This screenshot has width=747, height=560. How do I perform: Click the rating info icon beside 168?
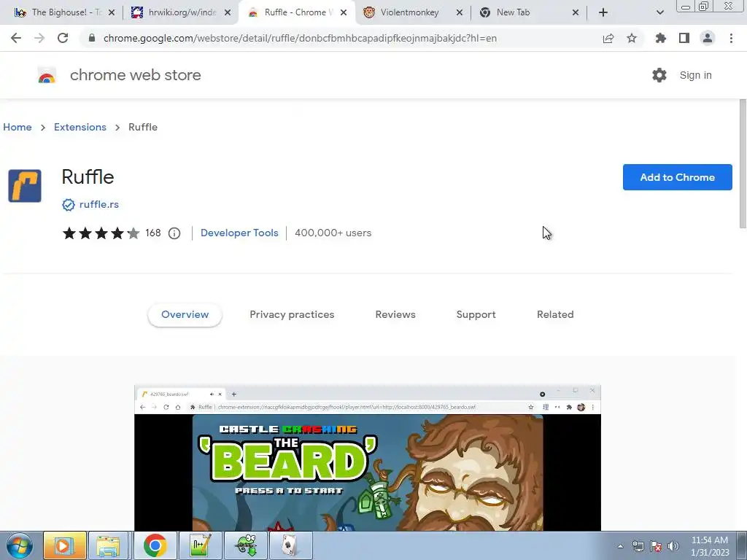point(174,233)
